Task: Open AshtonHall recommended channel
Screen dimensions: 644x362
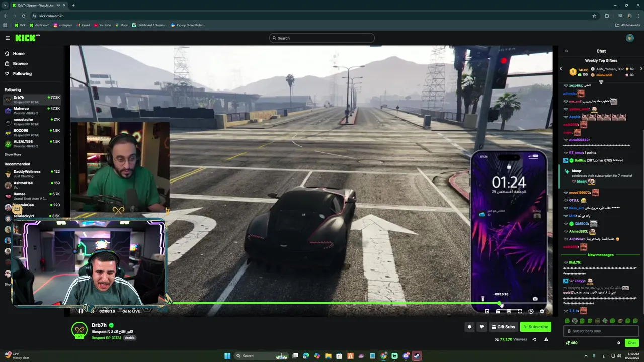Action: (32, 185)
